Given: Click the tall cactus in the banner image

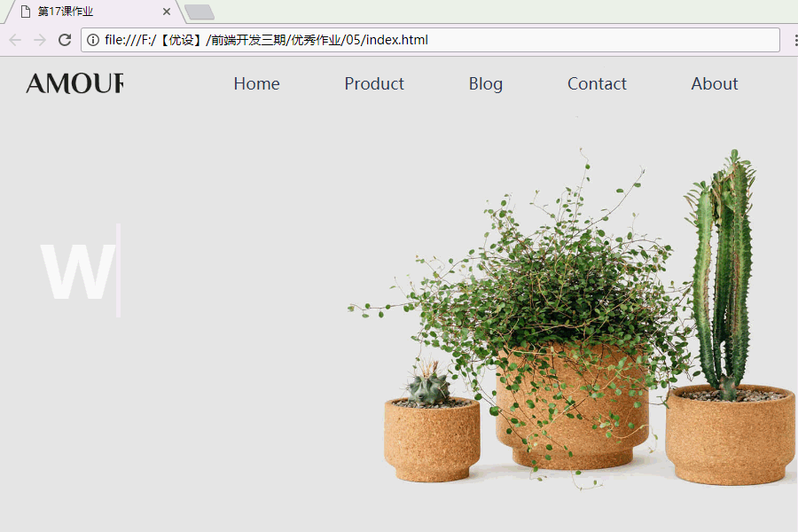Looking at the screenshot, I should click(x=721, y=270).
